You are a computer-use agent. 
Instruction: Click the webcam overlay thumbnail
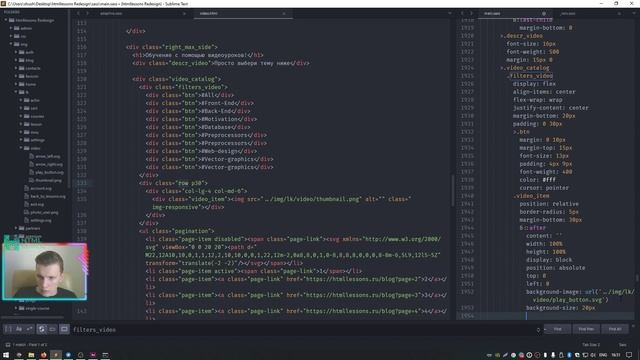pos(45,271)
